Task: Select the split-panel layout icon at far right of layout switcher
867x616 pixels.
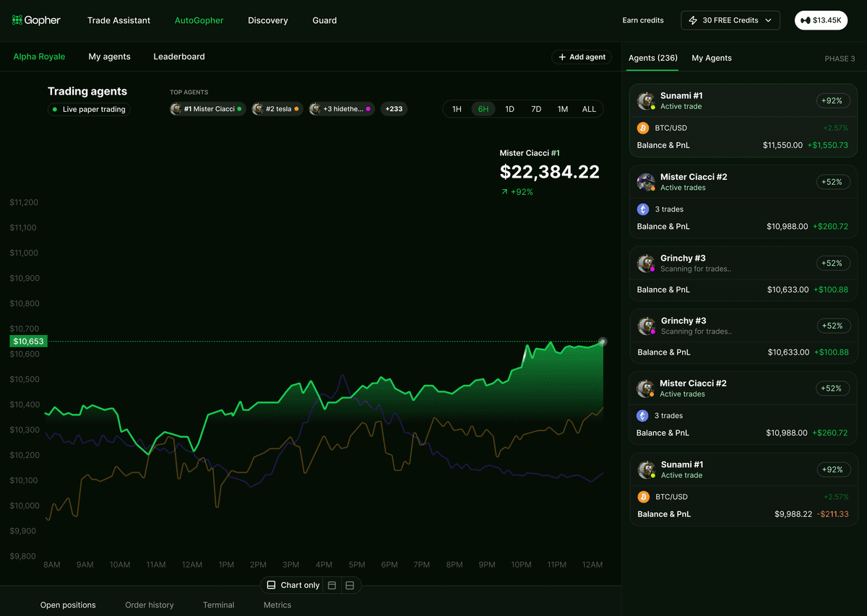Action: (350, 585)
